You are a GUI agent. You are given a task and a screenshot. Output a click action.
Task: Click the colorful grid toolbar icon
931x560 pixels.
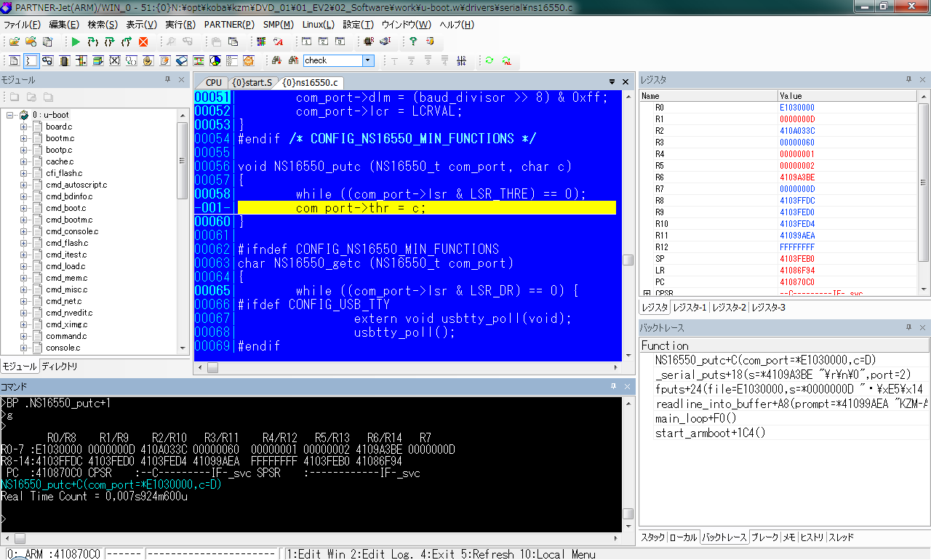tap(260, 42)
